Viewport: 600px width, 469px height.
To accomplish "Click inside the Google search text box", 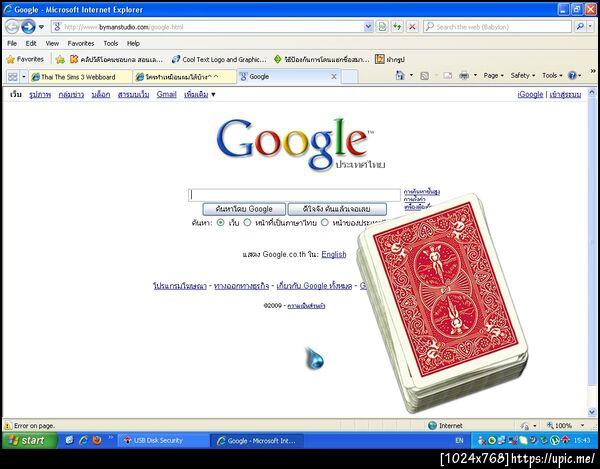I will pyautogui.click(x=294, y=195).
